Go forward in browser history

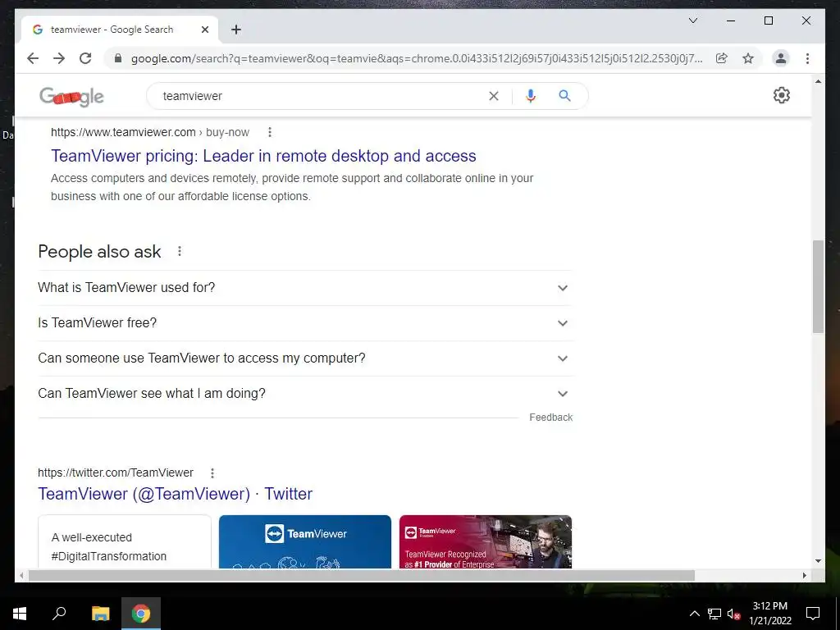tap(59, 58)
